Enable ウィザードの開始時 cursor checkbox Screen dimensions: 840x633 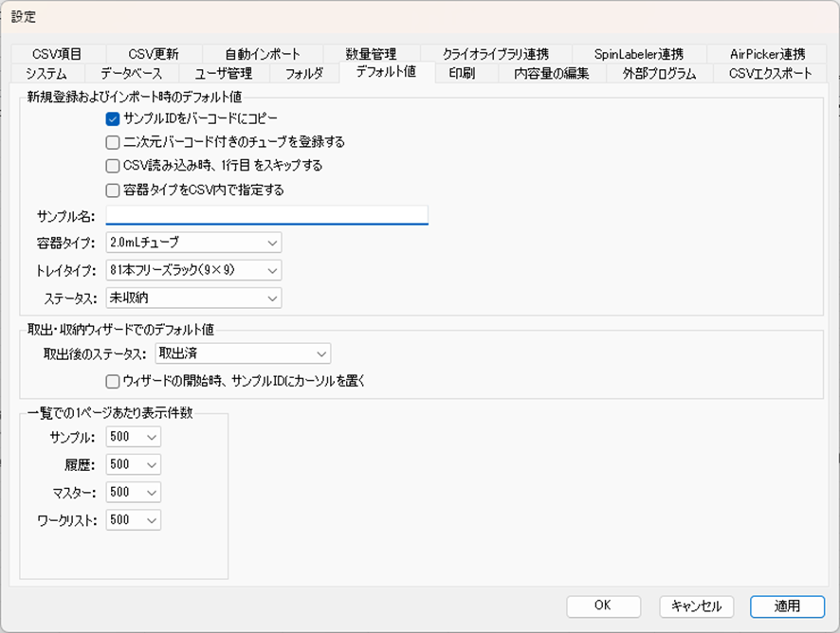coord(114,382)
